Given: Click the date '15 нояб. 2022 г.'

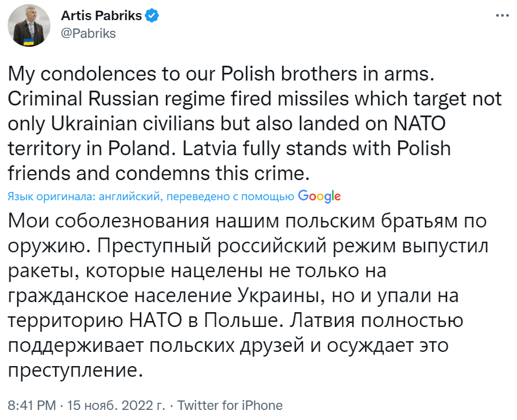Looking at the screenshot, I should pos(115,406).
